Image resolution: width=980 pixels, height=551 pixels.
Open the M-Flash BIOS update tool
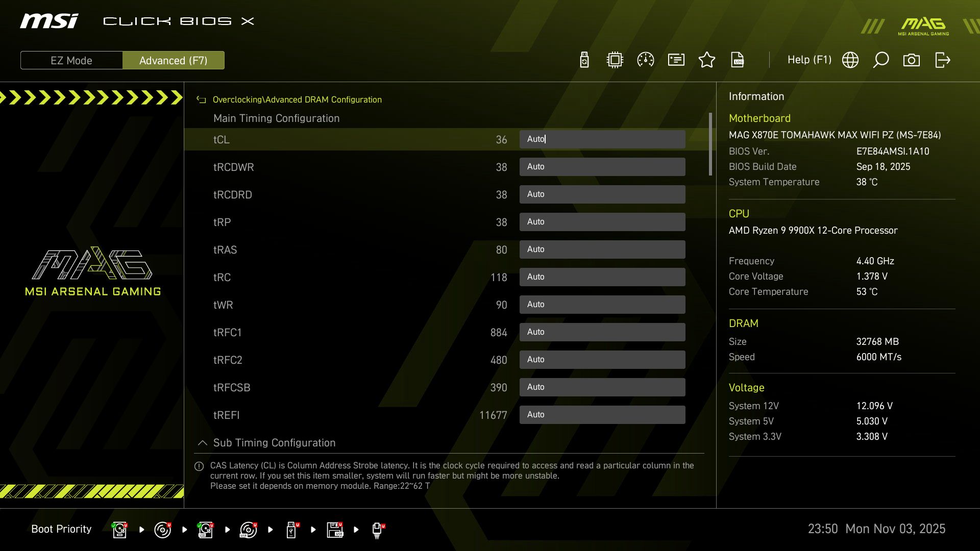pos(584,60)
